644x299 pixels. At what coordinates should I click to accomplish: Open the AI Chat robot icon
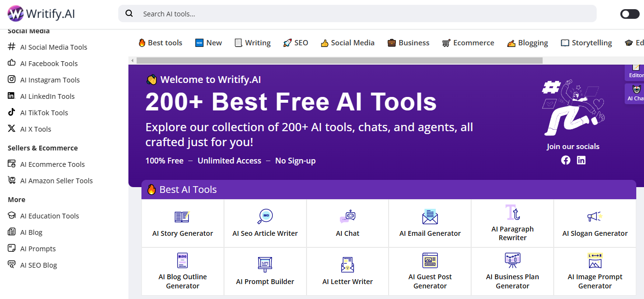coord(348,217)
